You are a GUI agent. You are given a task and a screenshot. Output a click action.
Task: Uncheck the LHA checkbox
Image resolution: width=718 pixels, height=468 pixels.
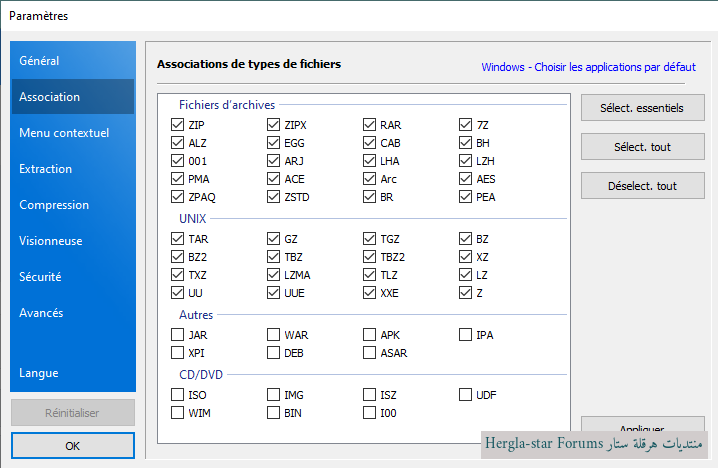tap(370, 161)
